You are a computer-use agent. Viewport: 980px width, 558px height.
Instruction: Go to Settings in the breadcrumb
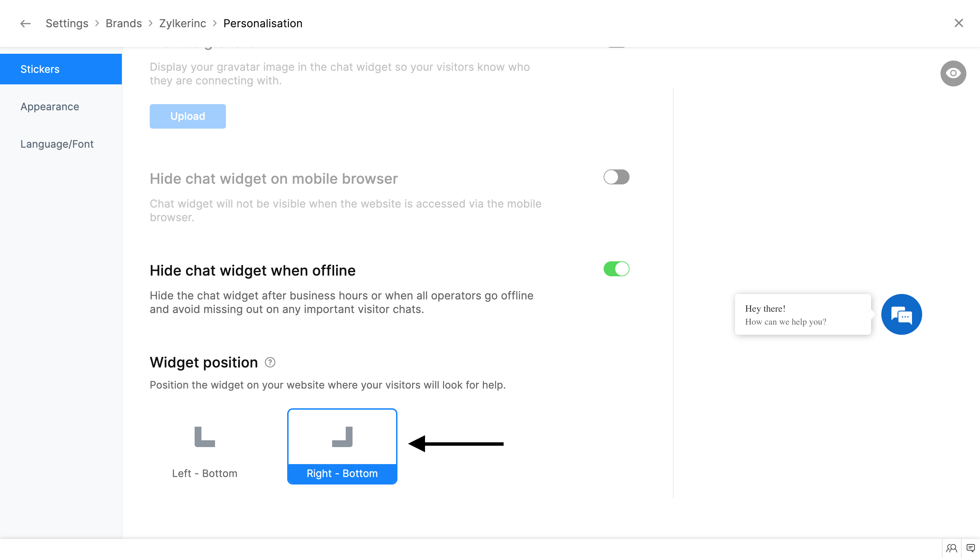(67, 23)
